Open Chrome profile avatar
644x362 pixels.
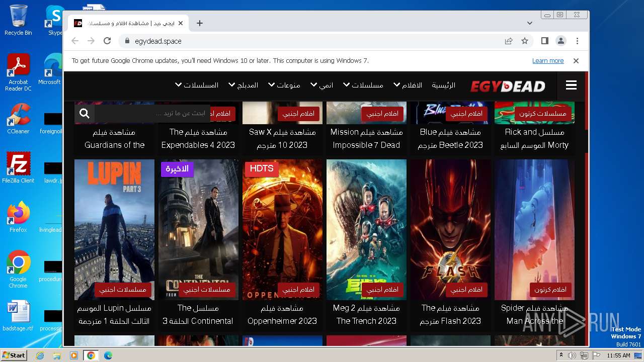coord(561,41)
